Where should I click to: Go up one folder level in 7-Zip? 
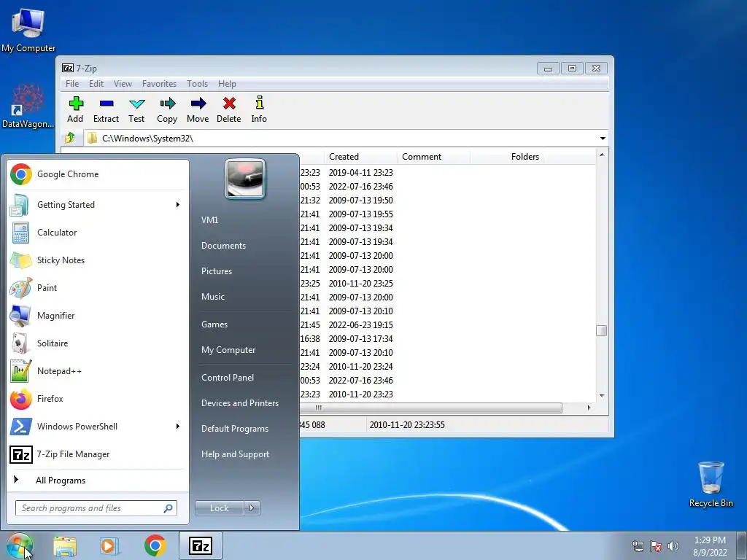click(70, 138)
